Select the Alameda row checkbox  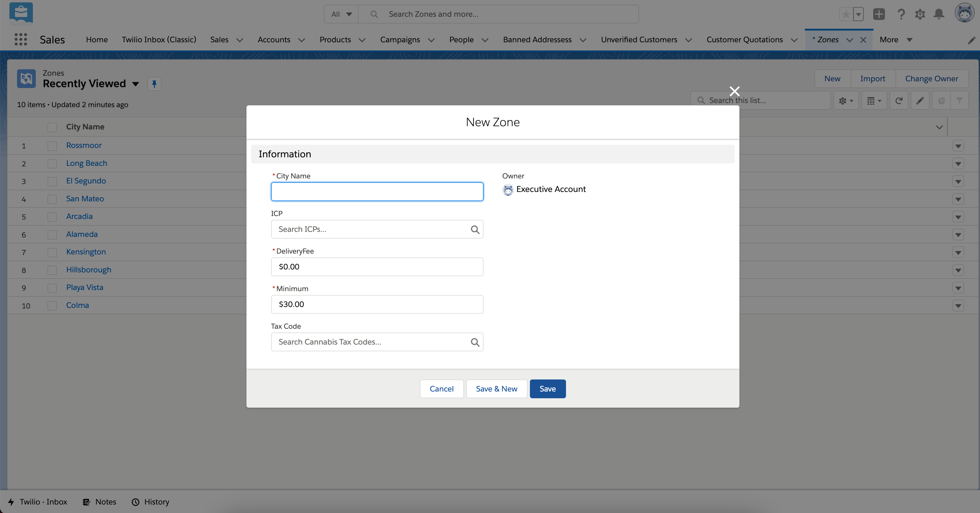[52, 234]
